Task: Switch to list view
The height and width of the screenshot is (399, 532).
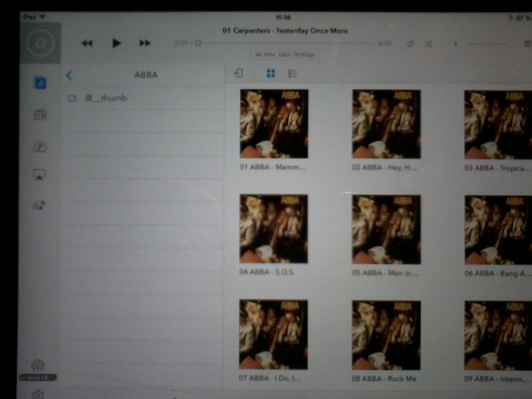Action: pyautogui.click(x=293, y=73)
